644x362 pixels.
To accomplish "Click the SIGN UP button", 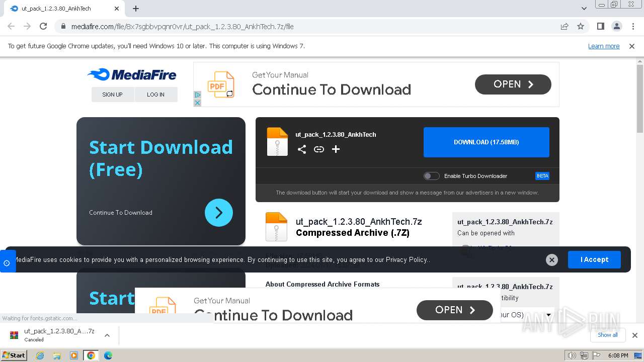I will pyautogui.click(x=112, y=95).
